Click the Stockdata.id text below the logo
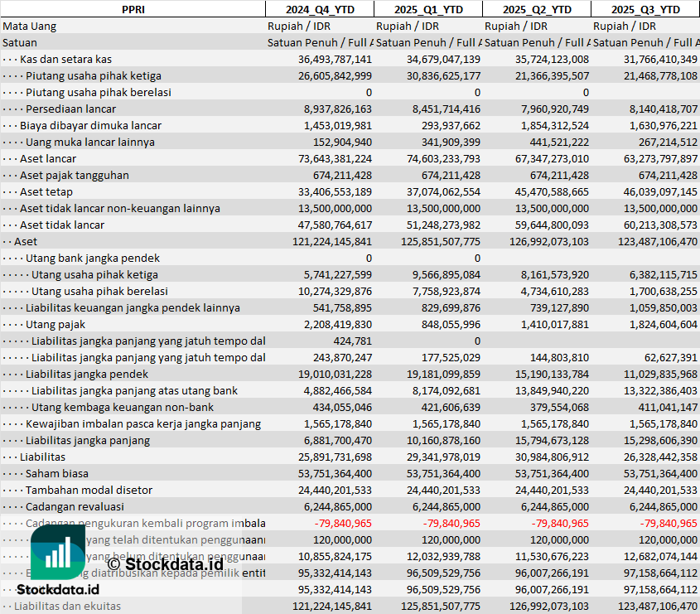Viewport: 700px width, 614px height. pyautogui.click(x=58, y=589)
